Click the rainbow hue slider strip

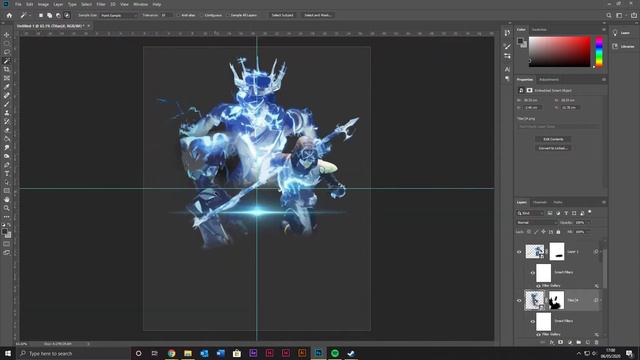599,52
